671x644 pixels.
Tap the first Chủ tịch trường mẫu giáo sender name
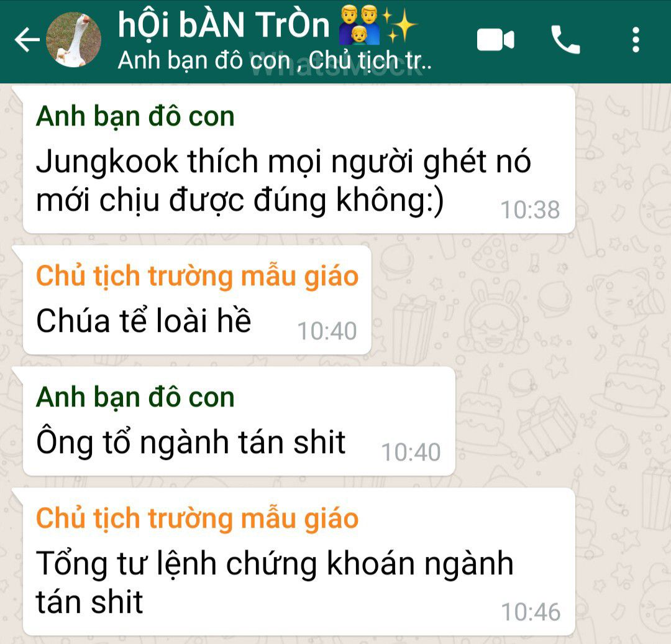pos(198,275)
